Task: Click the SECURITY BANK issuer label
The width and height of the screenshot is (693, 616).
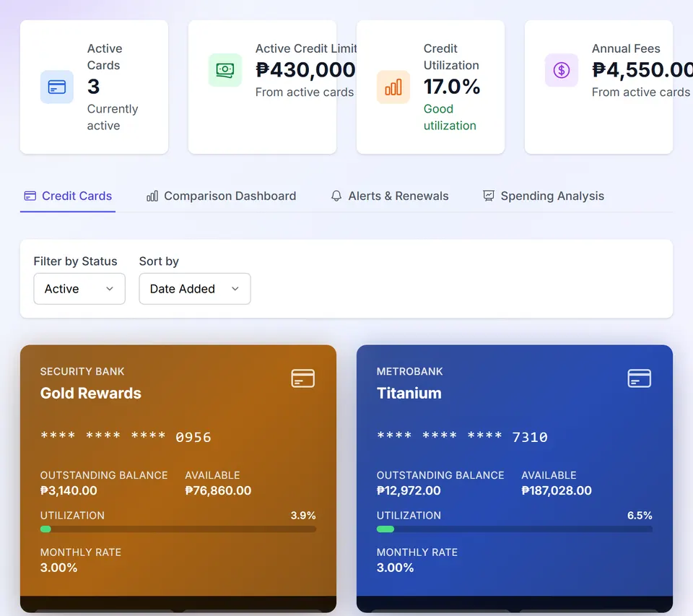Action: (x=82, y=371)
